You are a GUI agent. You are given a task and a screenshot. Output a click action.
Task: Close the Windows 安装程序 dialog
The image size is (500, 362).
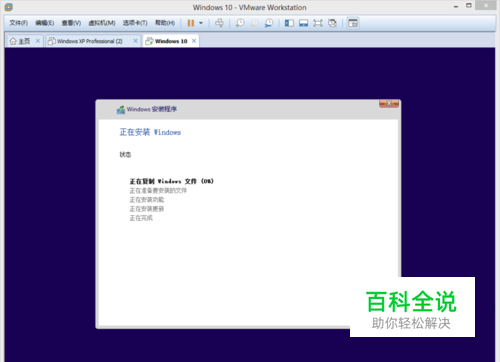389,104
